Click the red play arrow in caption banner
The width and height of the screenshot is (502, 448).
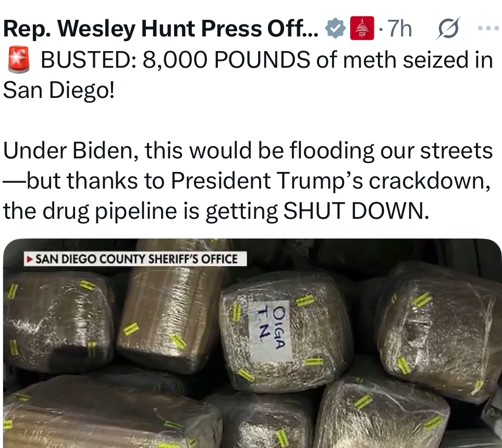pyautogui.click(x=30, y=259)
